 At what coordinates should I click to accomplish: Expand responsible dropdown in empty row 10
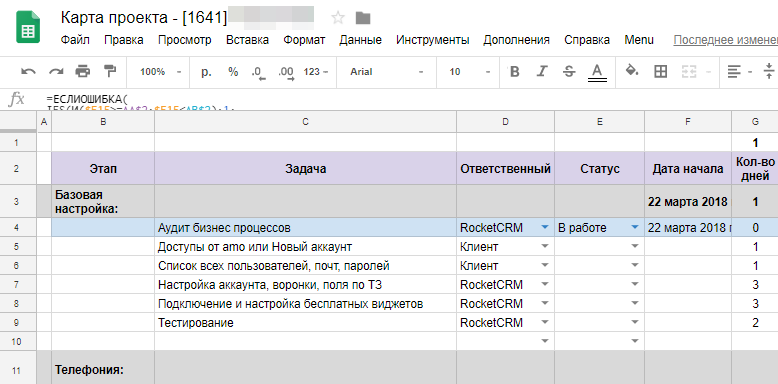(545, 341)
